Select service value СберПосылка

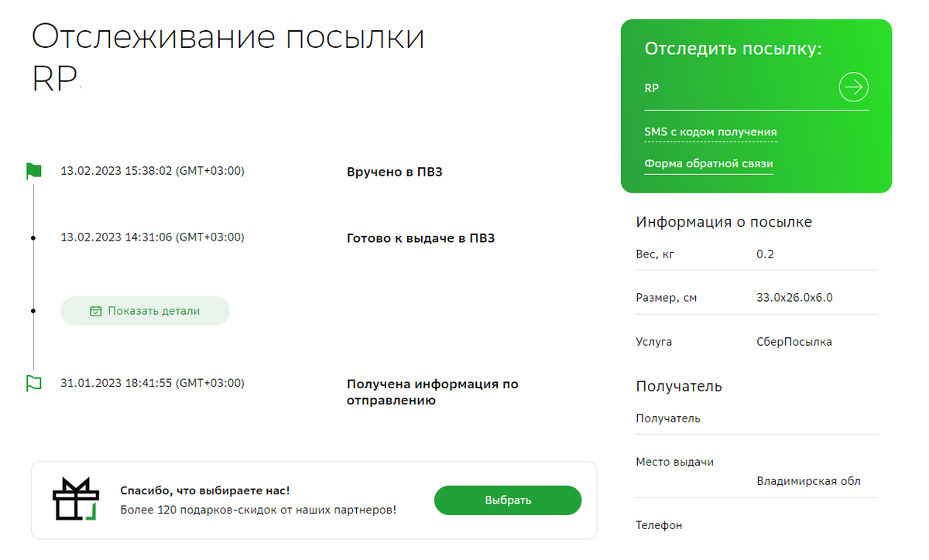(794, 341)
